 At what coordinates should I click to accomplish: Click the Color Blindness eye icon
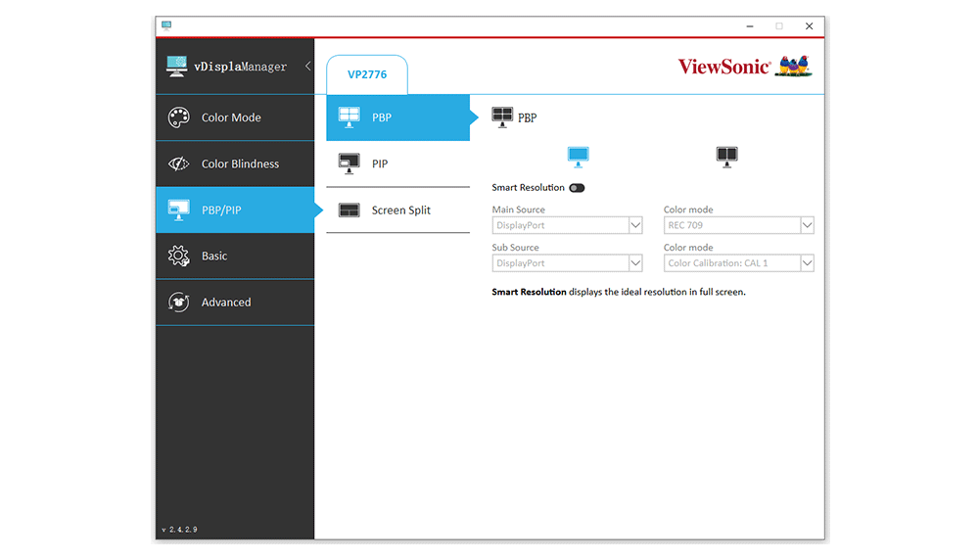coord(178,163)
